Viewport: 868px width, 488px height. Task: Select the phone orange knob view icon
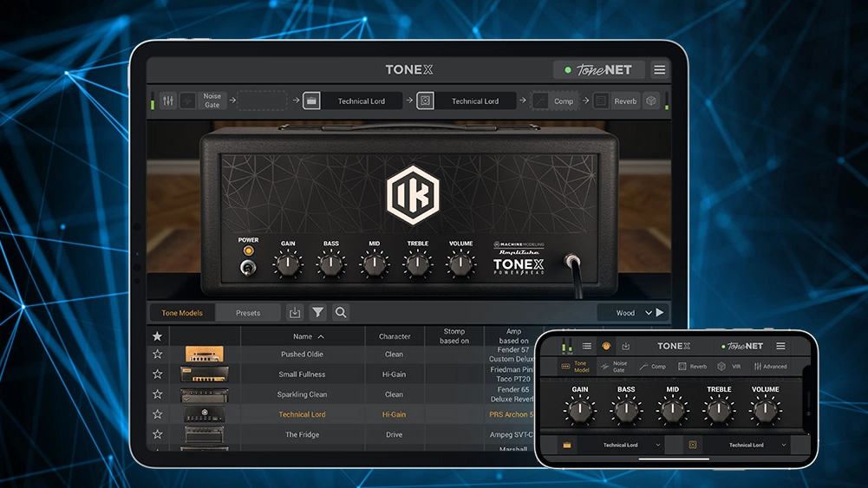coord(606,346)
